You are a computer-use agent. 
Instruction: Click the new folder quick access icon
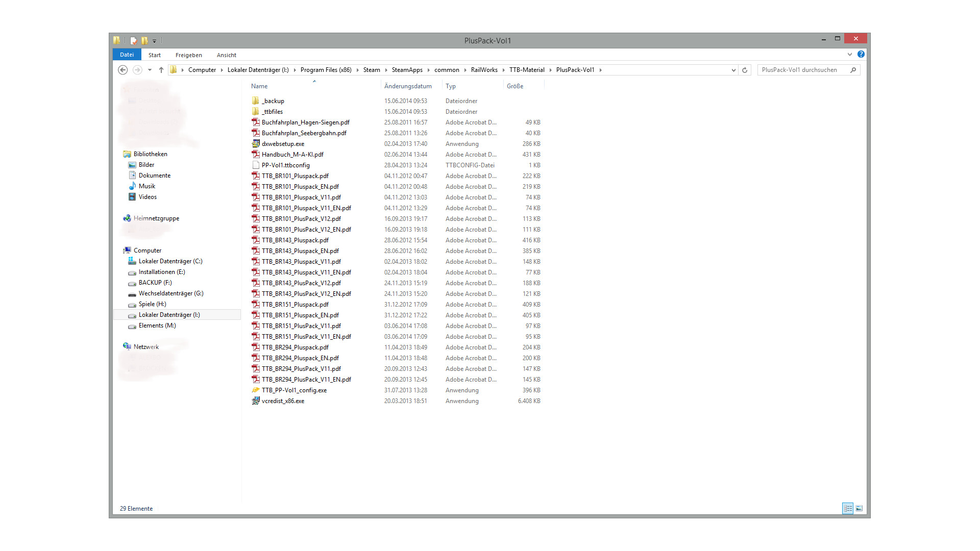point(145,40)
